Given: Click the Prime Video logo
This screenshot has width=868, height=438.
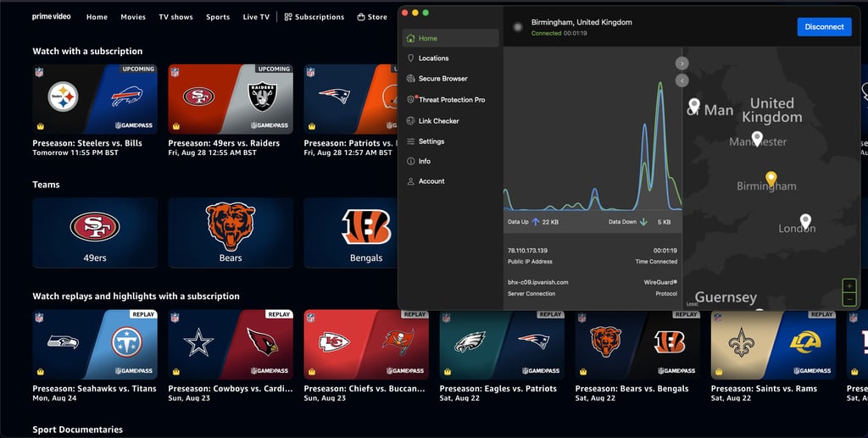Looking at the screenshot, I should click(52, 17).
